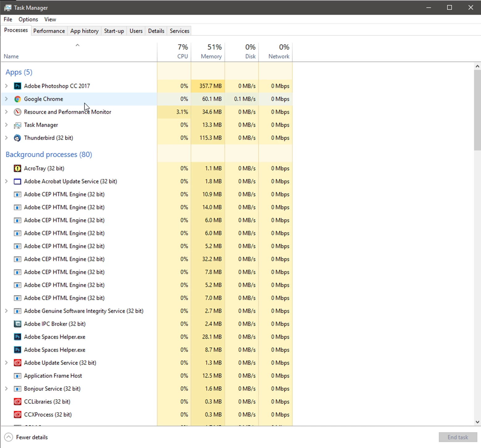
Task: Switch to the Start-up tab
Action: coord(114,31)
